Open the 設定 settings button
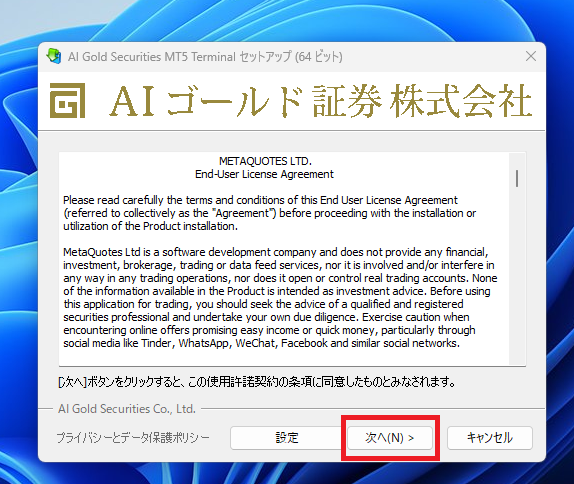This screenshot has width=574, height=484. [287, 438]
